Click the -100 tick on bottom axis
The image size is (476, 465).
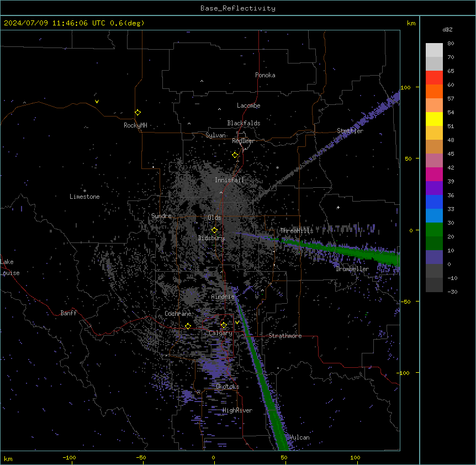69,457
